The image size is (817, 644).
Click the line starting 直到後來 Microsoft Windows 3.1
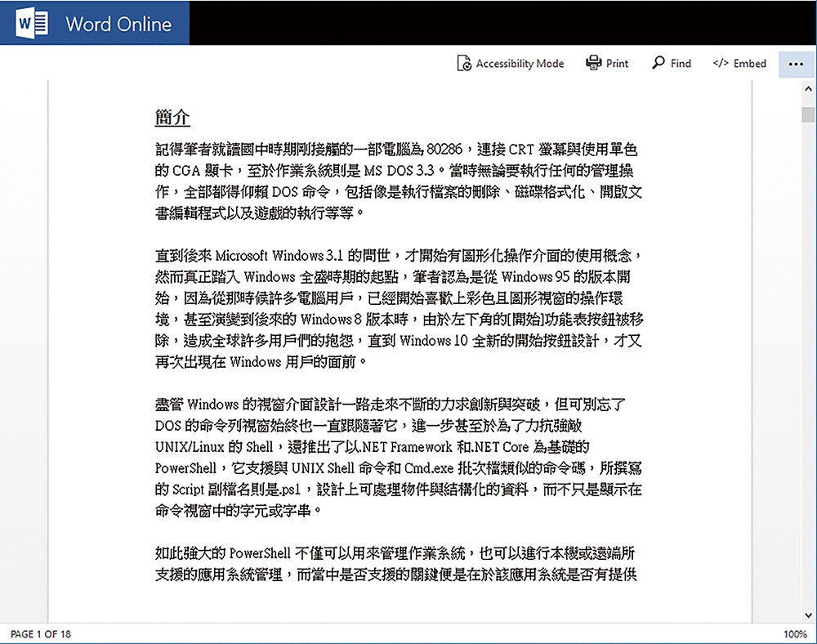tap(399, 255)
